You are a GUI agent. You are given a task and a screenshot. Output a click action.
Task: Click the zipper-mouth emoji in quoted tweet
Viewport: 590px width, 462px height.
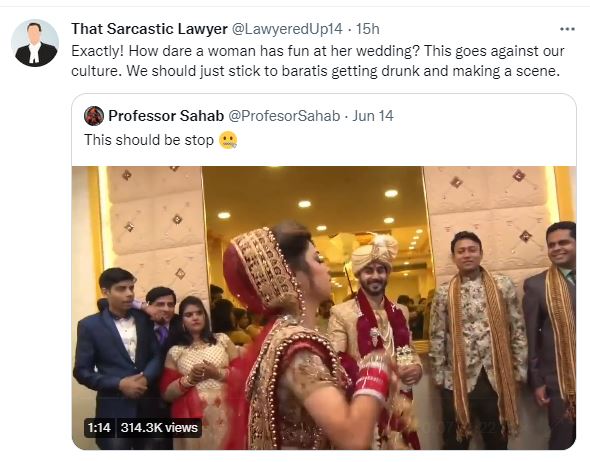tap(228, 140)
